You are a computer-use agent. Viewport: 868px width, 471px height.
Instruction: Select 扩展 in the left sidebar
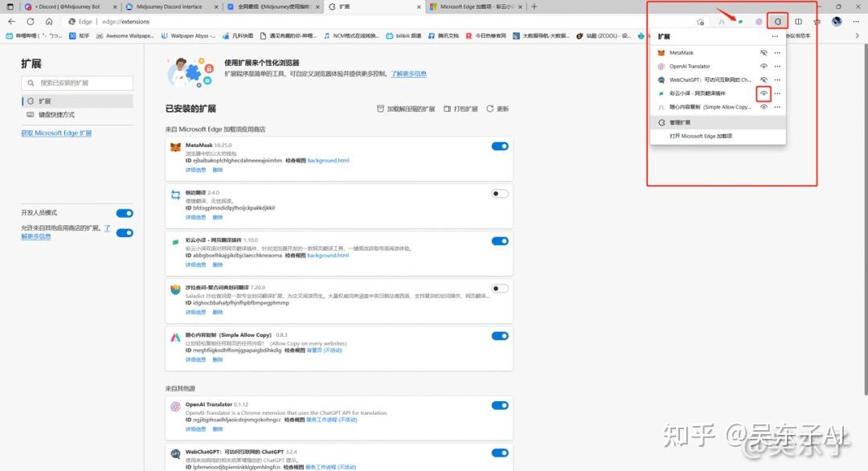[x=77, y=101]
